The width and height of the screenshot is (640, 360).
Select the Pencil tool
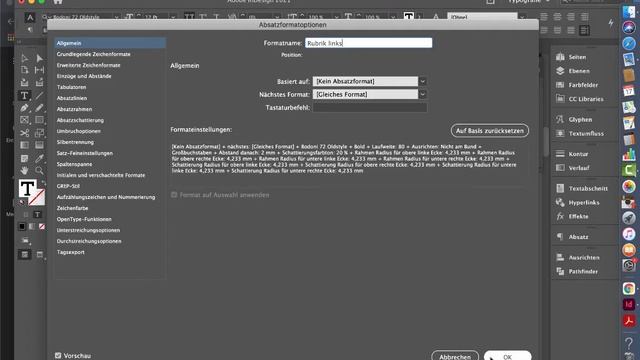(39, 108)
